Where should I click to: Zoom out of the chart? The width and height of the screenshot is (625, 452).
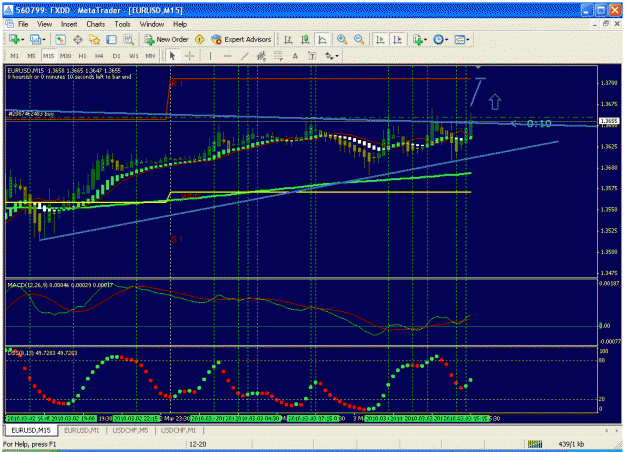(359, 39)
